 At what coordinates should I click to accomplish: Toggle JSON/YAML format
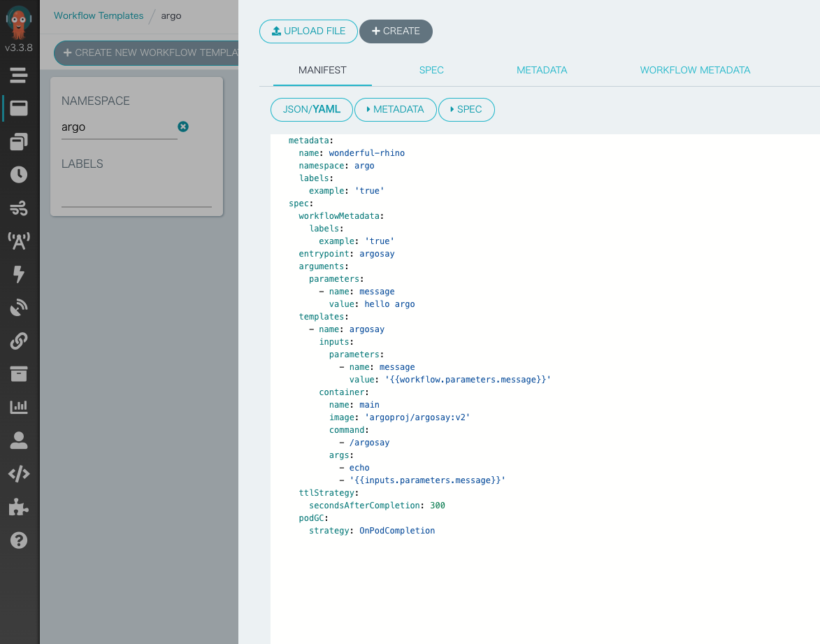[312, 110]
